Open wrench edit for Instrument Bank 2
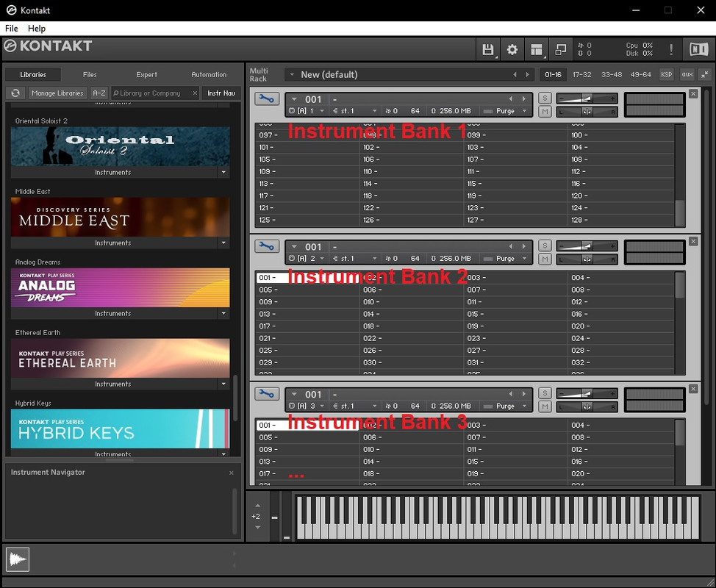 (x=267, y=245)
